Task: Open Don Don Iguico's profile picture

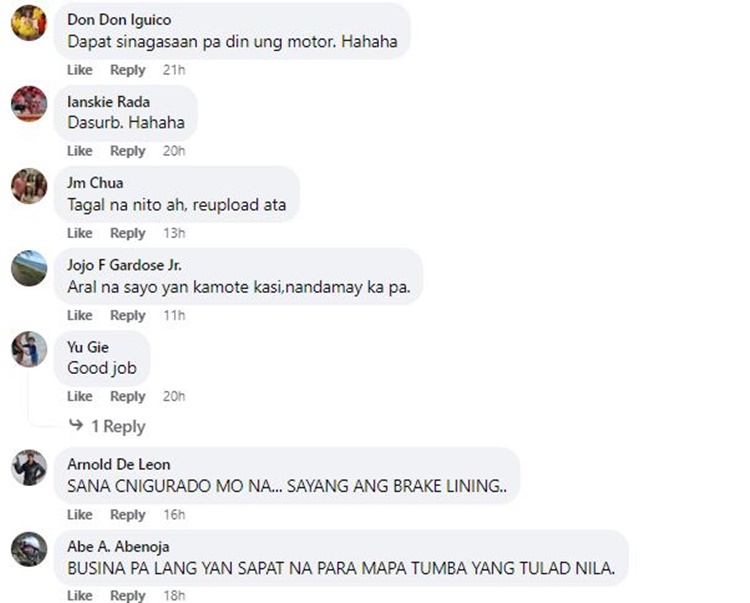Action: click(29, 22)
